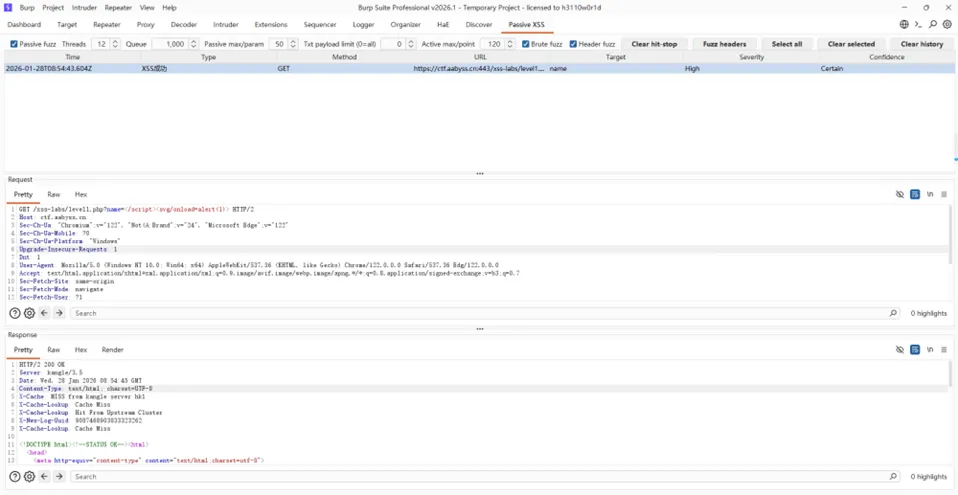Go to previous match in Request search
Viewport: 958px width, 495px height.
[45, 313]
